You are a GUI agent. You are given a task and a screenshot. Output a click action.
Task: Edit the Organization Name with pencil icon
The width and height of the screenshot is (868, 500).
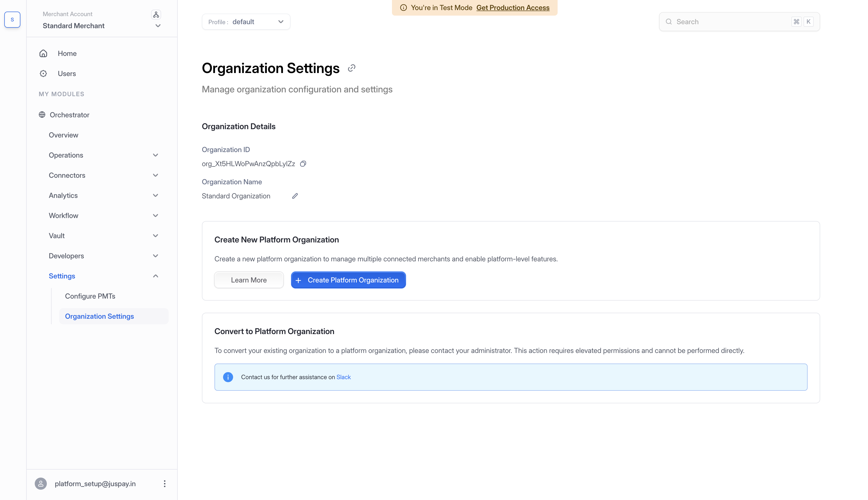295,196
